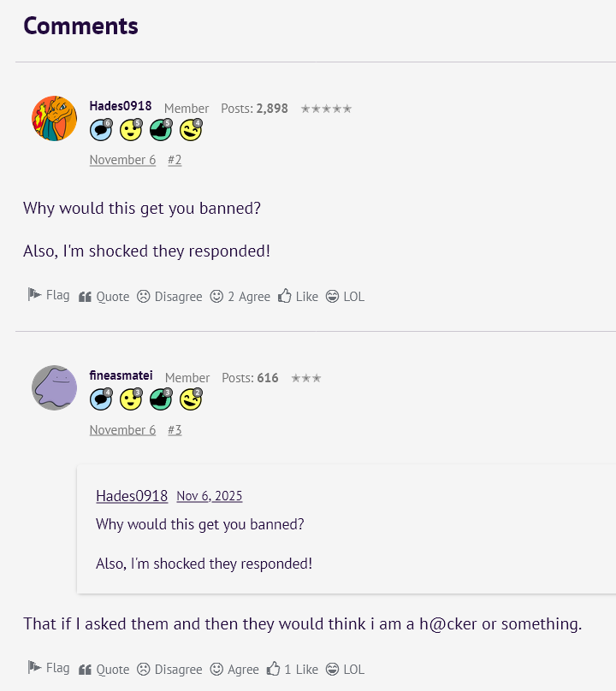Click the thumbs-up badge under fineasmatei's name
The height and width of the screenshot is (691, 616).
point(160,399)
